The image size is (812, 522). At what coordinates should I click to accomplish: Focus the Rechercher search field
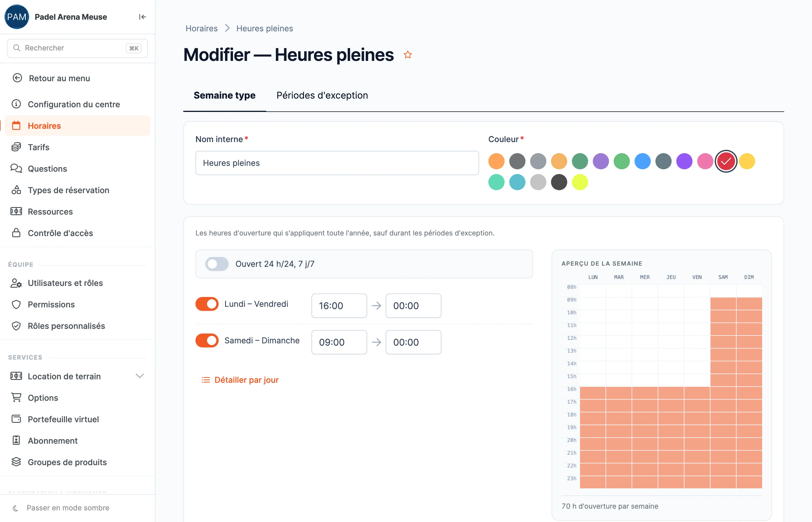77,48
